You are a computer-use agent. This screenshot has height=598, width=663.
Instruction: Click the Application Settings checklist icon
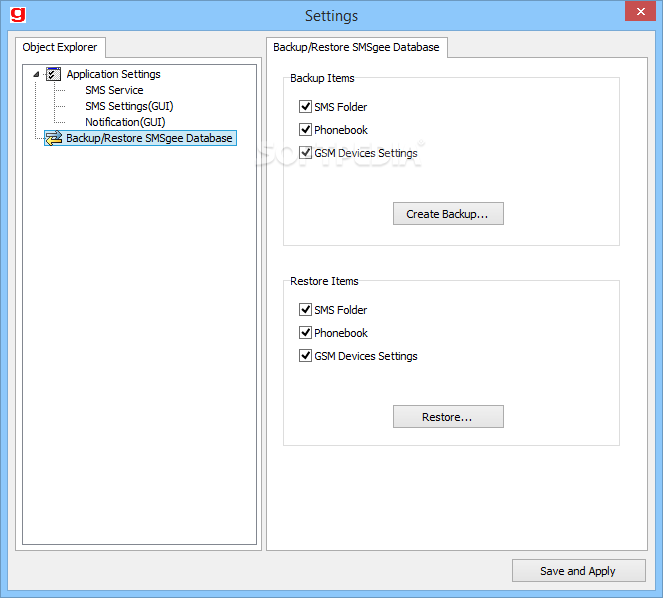click(x=53, y=74)
